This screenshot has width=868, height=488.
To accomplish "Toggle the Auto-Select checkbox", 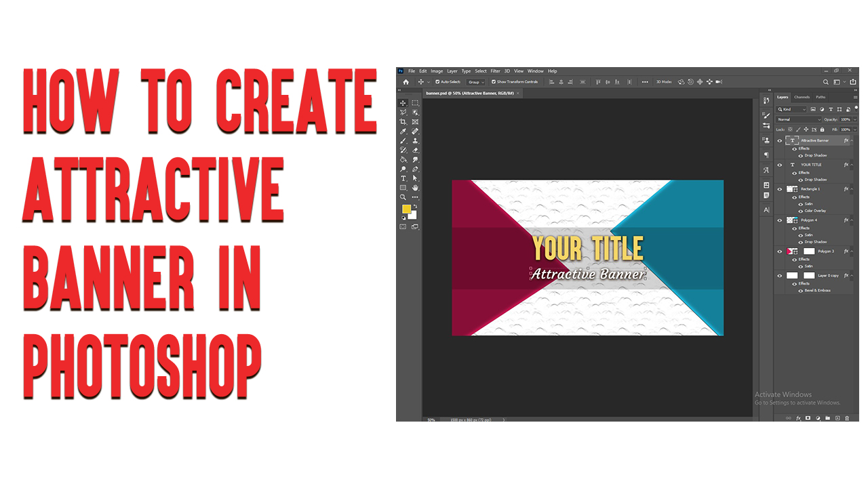I will [x=437, y=82].
